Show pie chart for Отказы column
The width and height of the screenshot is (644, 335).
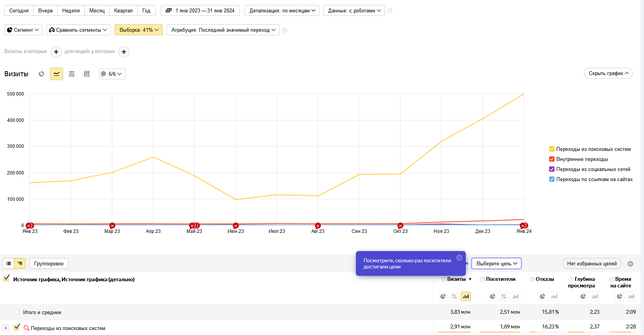tap(543, 296)
